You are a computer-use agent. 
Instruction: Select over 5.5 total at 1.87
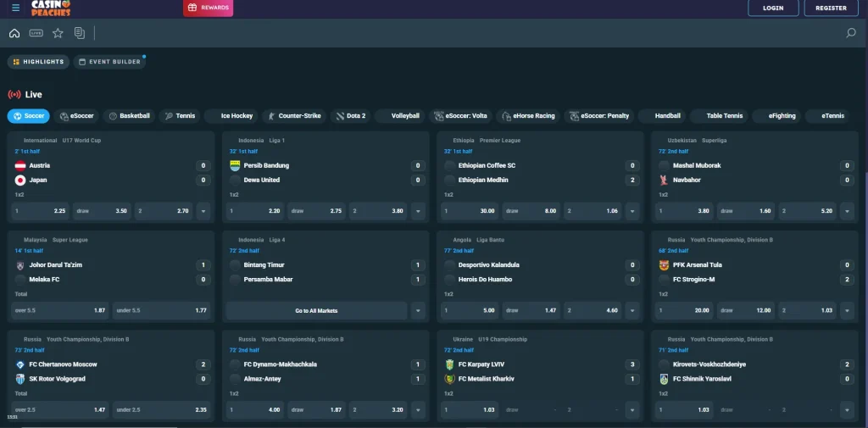click(59, 311)
